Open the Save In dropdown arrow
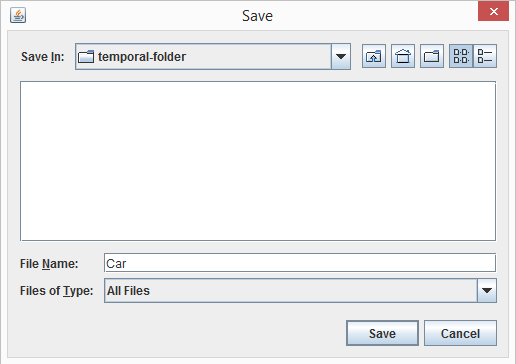 pyautogui.click(x=341, y=56)
